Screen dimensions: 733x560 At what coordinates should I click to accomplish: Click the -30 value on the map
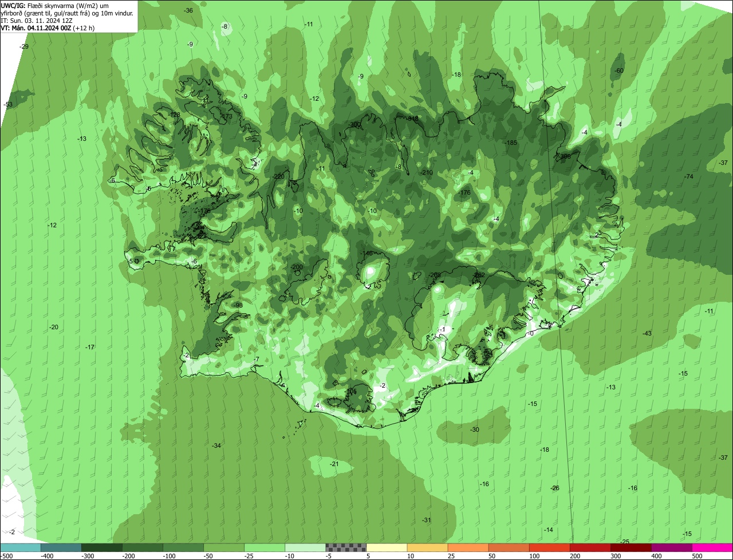tap(475, 430)
